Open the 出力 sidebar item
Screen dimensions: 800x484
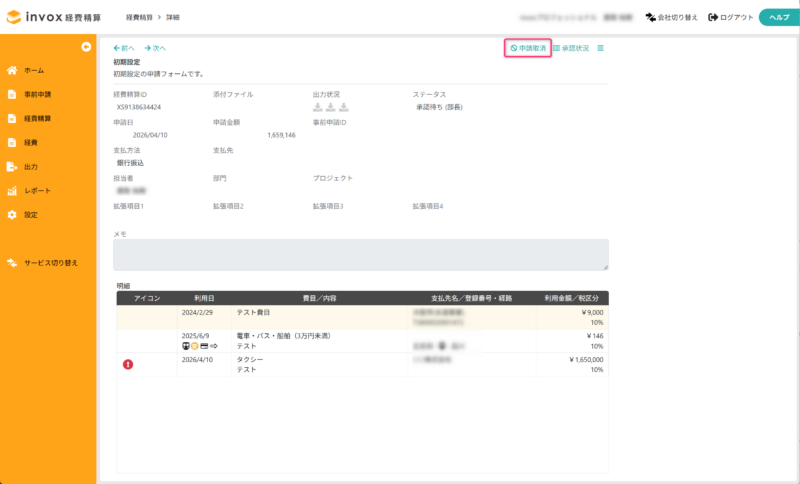(22, 166)
